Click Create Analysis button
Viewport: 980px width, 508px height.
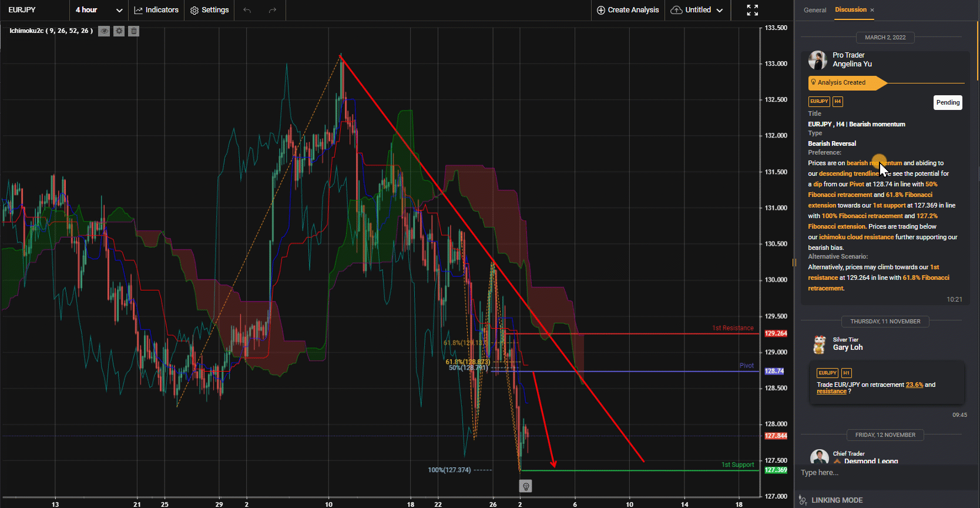click(627, 10)
